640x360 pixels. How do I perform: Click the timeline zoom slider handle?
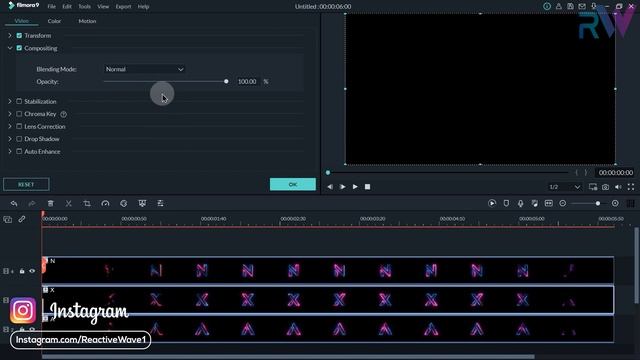598,203
